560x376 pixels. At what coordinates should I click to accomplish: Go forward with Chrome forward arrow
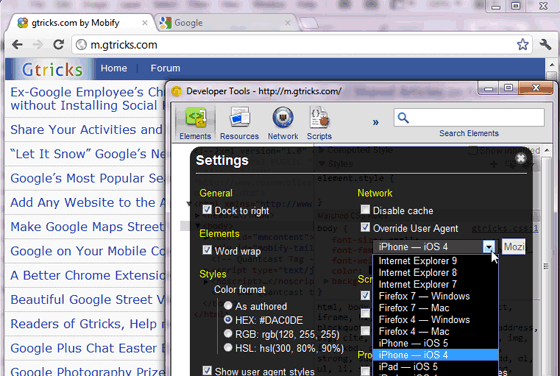(x=38, y=45)
